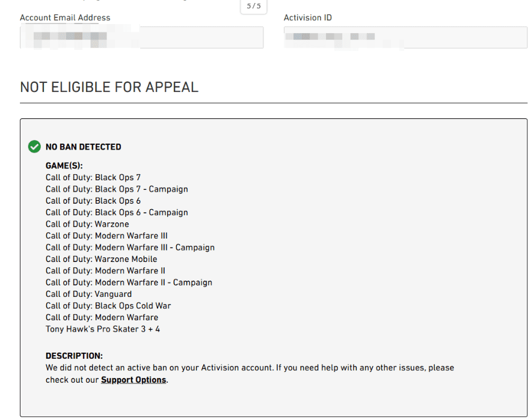
Task: Open the Support Options link
Action: (134, 380)
